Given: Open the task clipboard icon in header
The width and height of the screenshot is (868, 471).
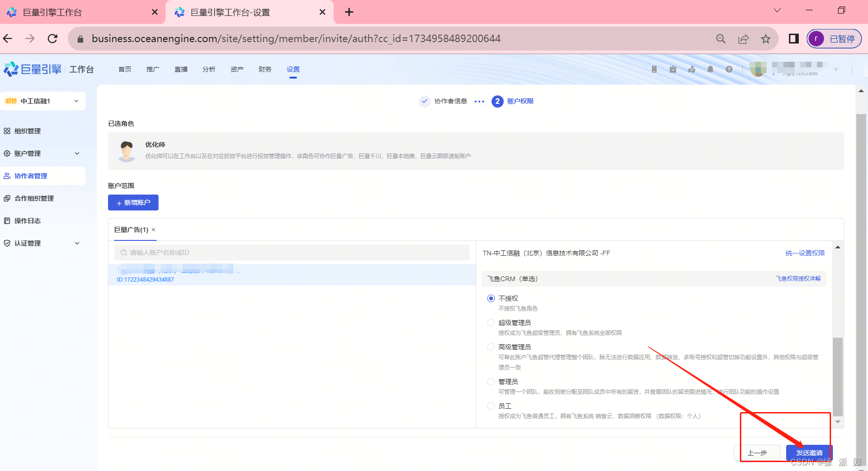Looking at the screenshot, I should [673, 69].
